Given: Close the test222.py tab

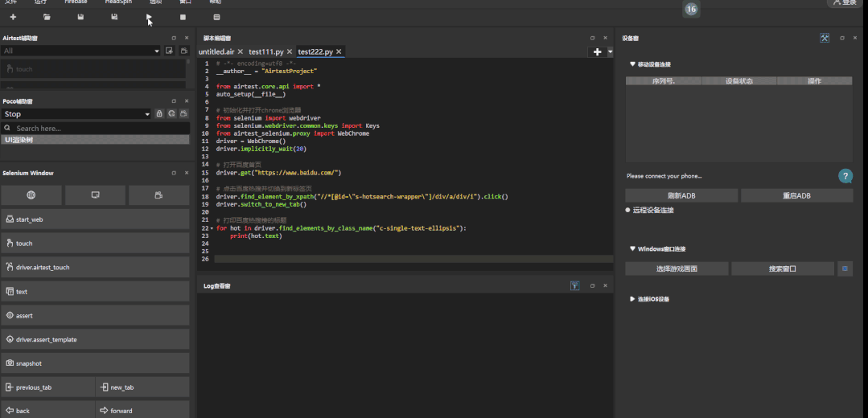Looking at the screenshot, I should (x=339, y=52).
